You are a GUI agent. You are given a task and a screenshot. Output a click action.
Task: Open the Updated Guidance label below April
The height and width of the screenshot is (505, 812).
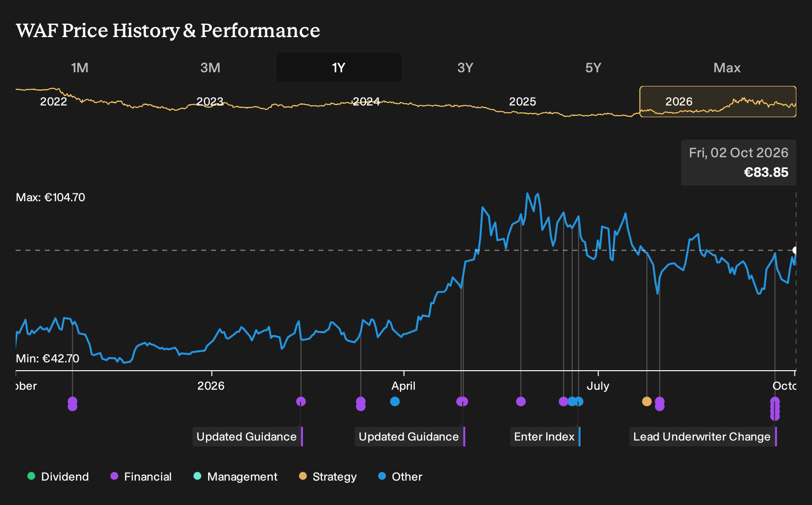pyautogui.click(x=410, y=437)
